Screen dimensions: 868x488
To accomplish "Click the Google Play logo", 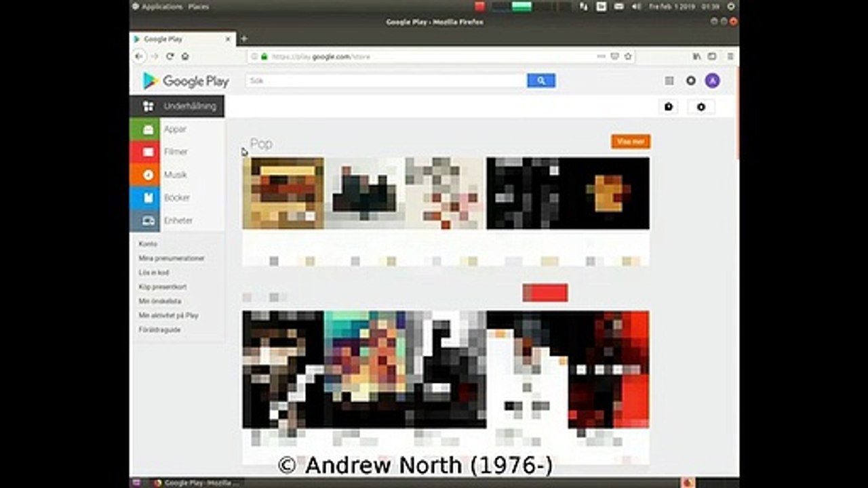I will click(x=185, y=81).
